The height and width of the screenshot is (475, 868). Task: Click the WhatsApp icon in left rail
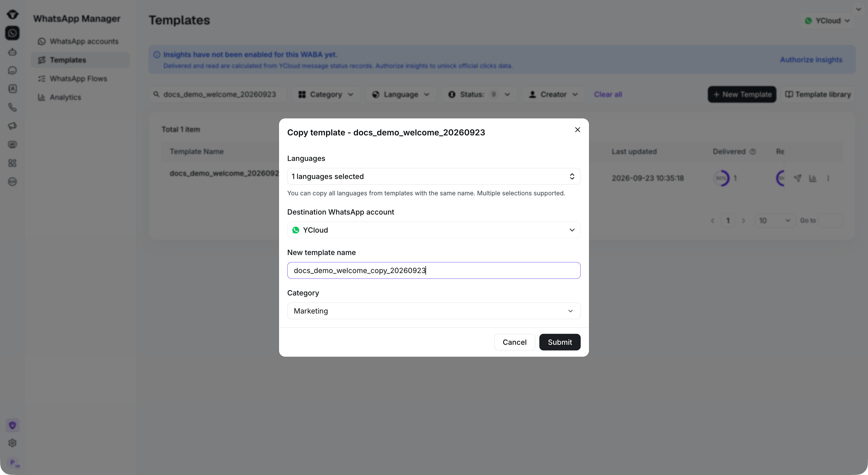click(x=12, y=33)
